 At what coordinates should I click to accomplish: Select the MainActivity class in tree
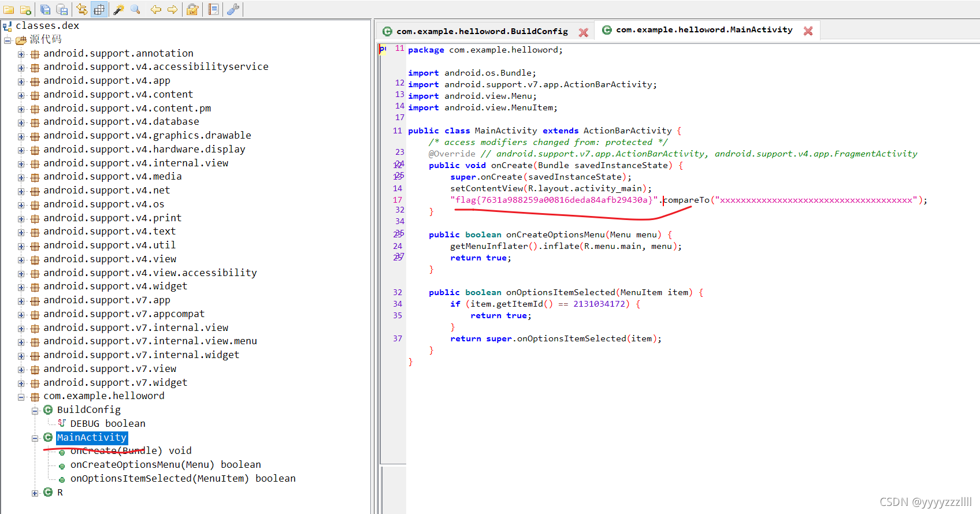[x=91, y=437]
